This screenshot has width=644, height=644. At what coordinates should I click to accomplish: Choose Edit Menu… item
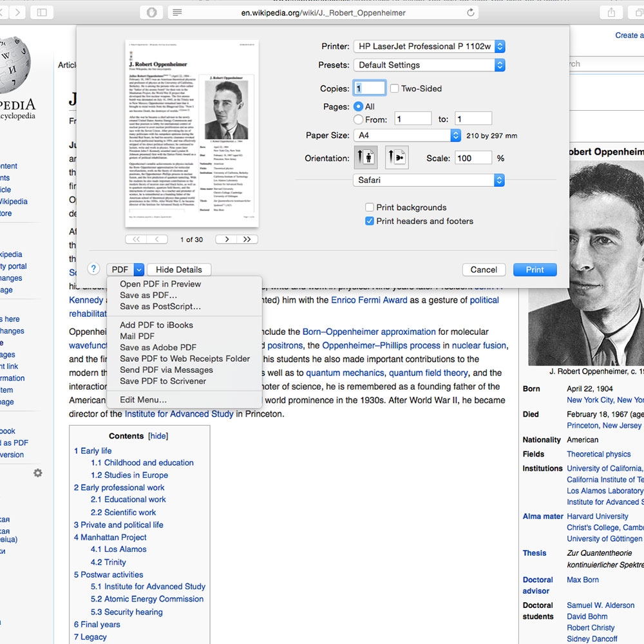143,400
